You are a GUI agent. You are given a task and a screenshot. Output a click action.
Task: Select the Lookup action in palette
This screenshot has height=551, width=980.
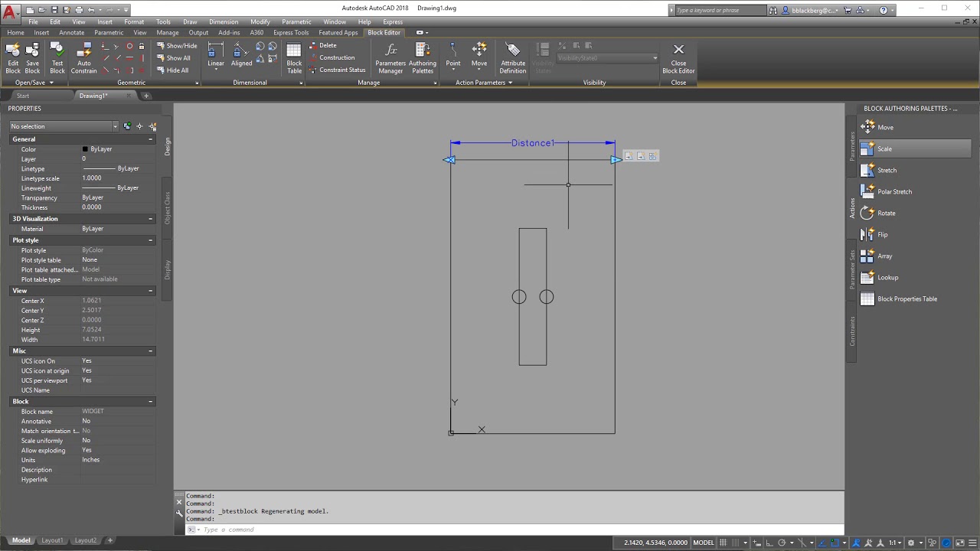[915, 277]
